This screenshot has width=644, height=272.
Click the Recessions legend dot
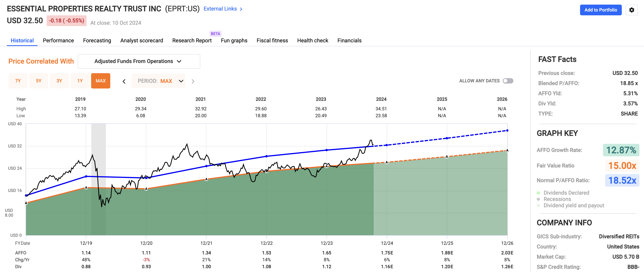(538, 199)
